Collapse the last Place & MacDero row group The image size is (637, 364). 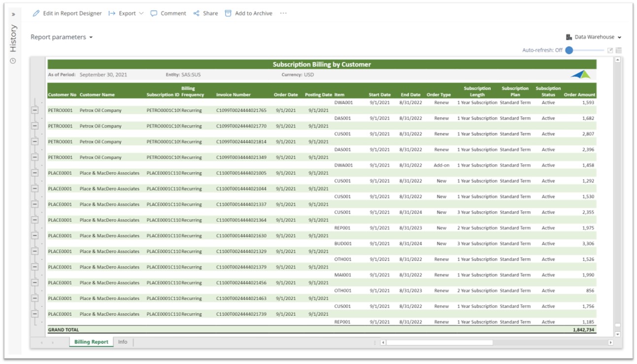pyautogui.click(x=34, y=314)
